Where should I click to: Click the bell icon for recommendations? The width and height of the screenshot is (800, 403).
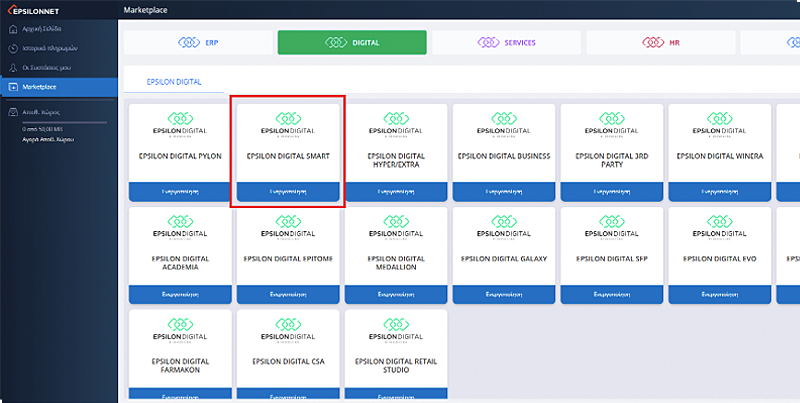[13, 68]
